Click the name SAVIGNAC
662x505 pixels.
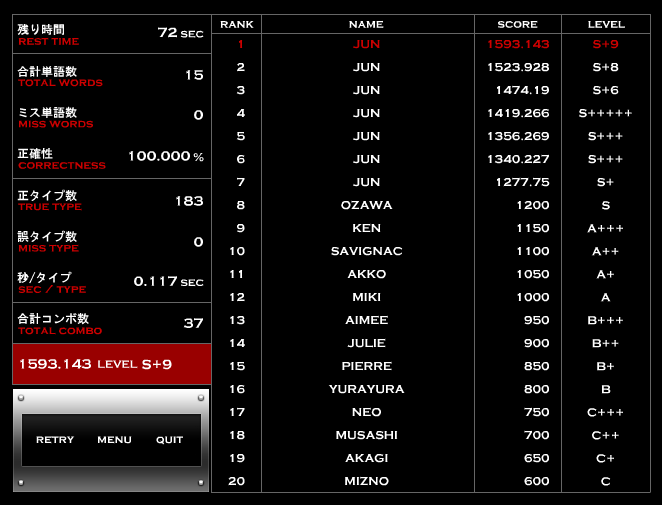click(x=366, y=251)
